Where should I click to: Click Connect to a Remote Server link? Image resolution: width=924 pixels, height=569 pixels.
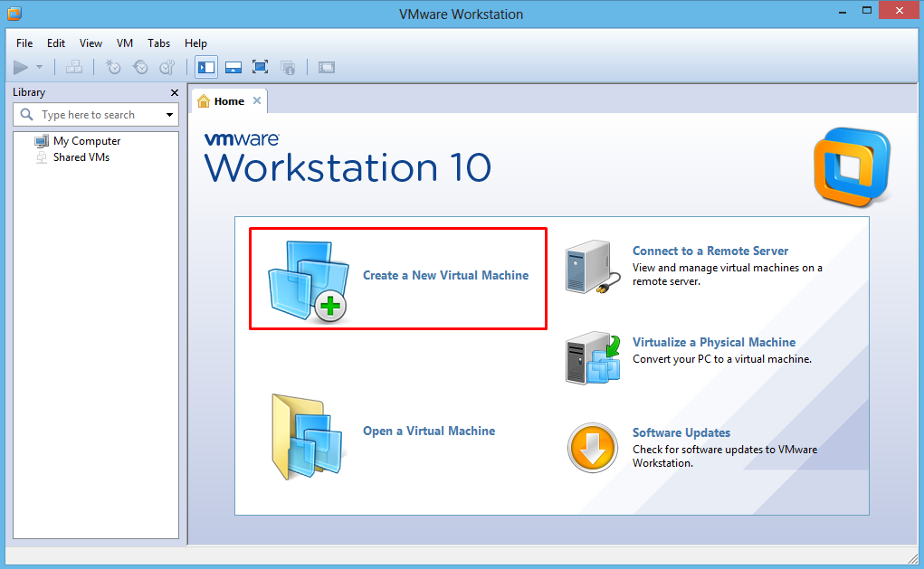710,251
